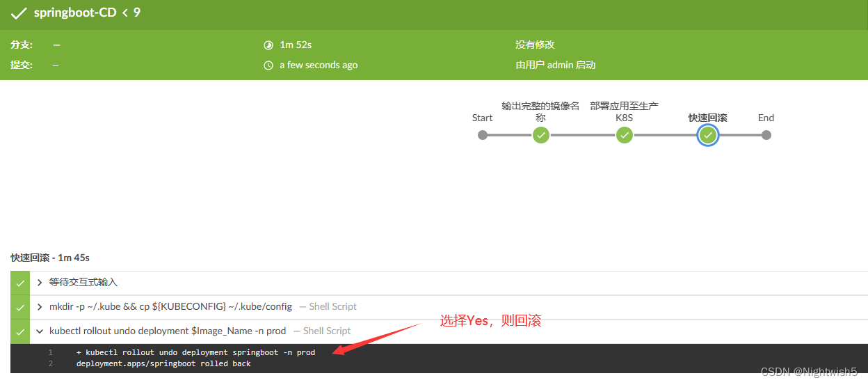
Task: Click success status icon of kubectl rollout step
Action: pyautogui.click(x=20, y=331)
